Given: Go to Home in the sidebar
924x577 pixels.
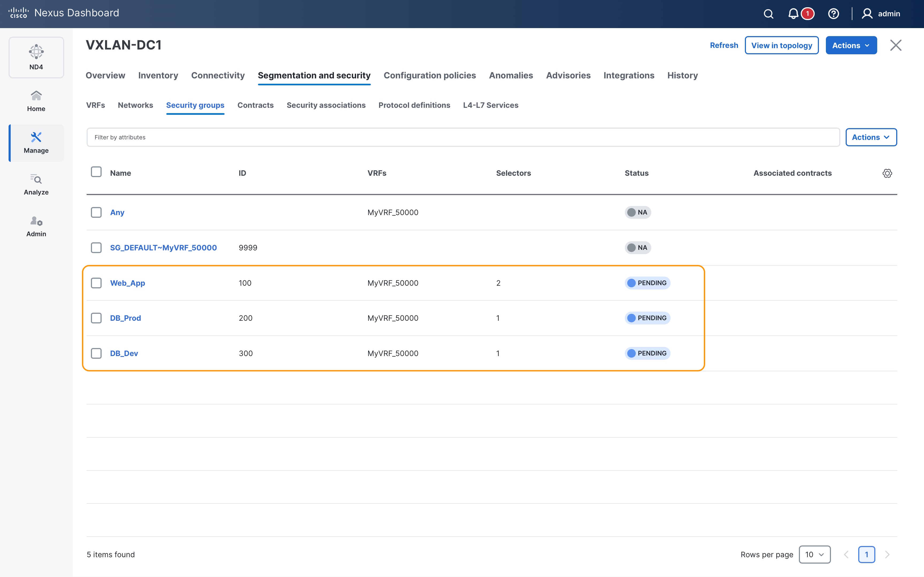Looking at the screenshot, I should click(36, 101).
